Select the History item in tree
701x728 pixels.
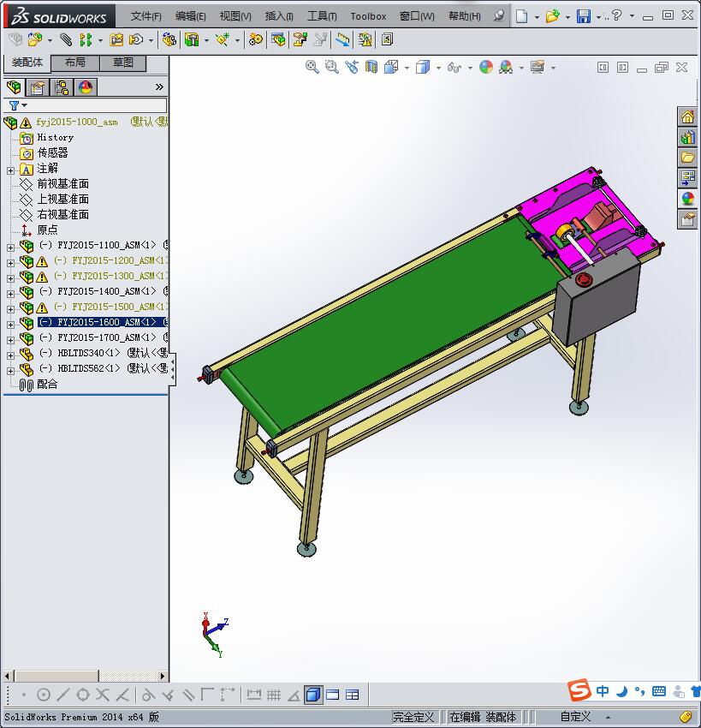coord(56,137)
